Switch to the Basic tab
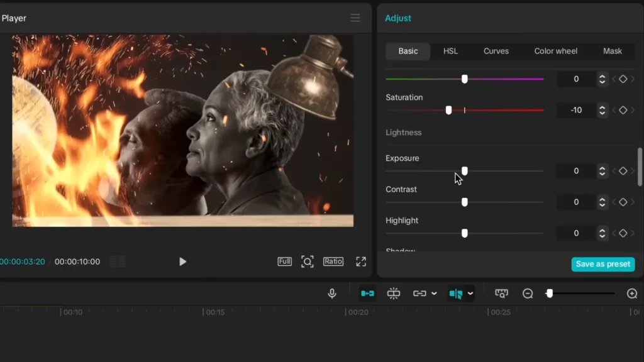This screenshot has height=362, width=644. coord(408,52)
